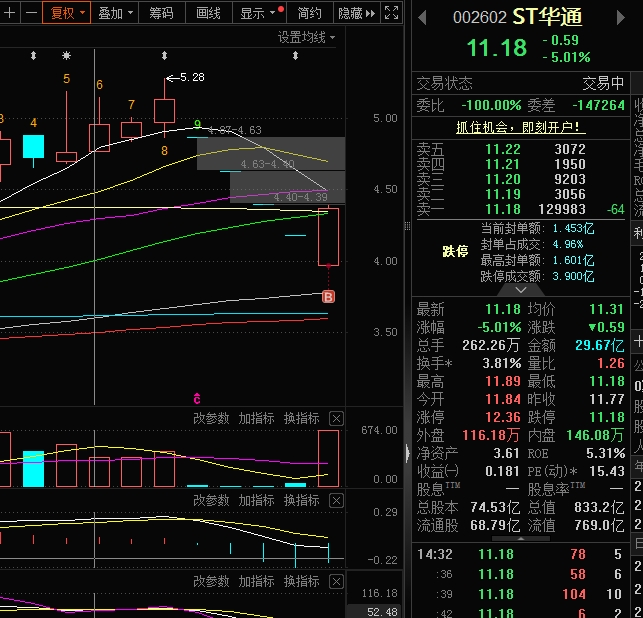Click the 4.63-4.40 gap zone label
643x618 pixels.
pyautogui.click(x=267, y=164)
